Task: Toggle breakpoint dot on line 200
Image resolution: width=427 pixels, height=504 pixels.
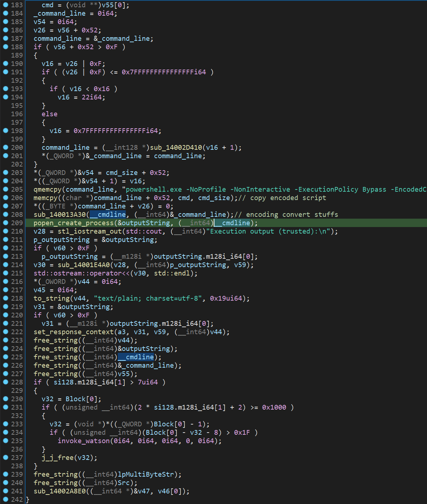Action: [x=5, y=148]
